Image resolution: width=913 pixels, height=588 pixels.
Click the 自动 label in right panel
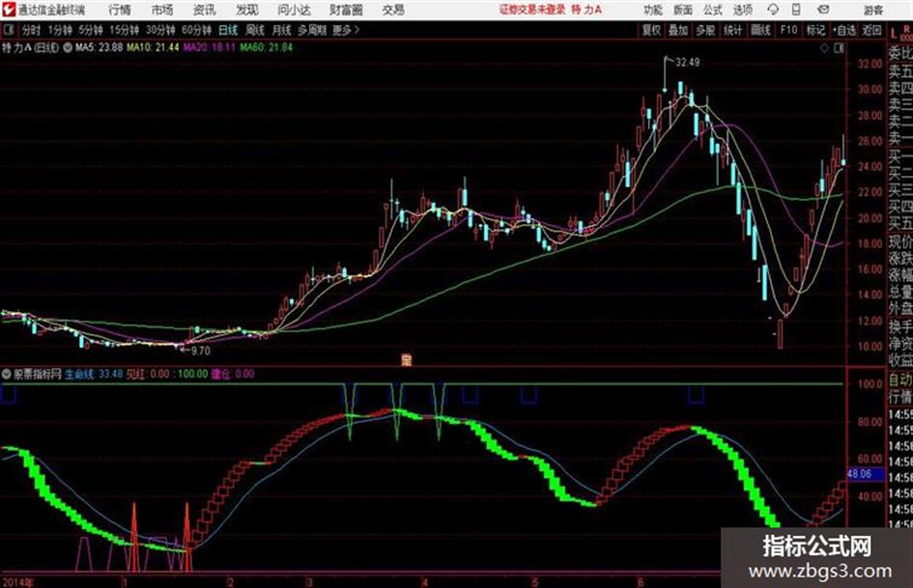(900, 380)
